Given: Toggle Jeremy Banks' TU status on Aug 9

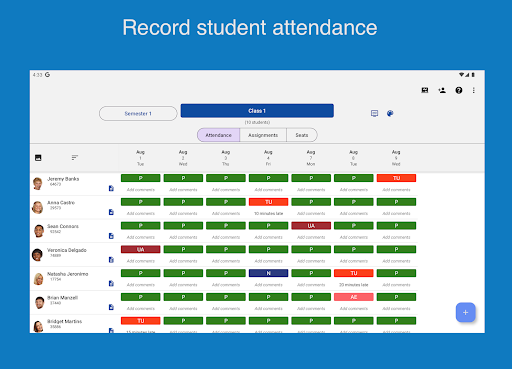Looking at the screenshot, I should (396, 178).
